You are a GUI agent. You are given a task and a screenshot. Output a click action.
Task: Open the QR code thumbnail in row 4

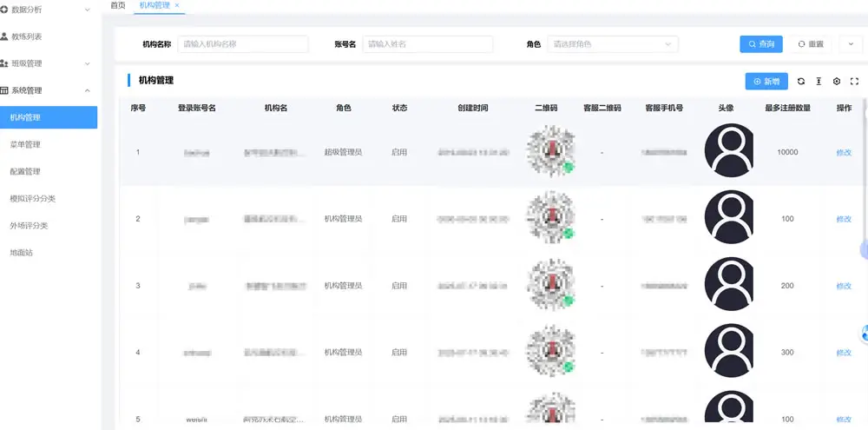[x=550, y=351]
